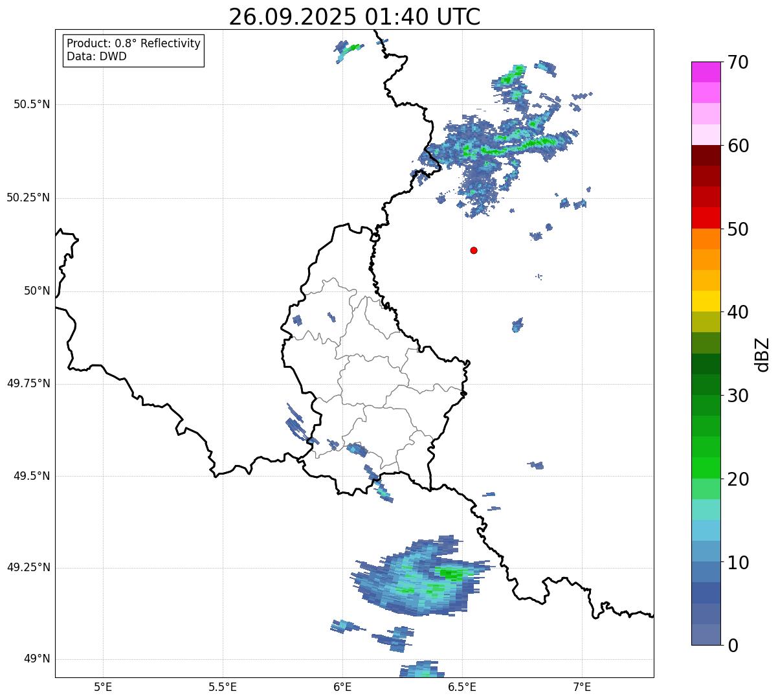The image size is (778, 700).
Task: Click the 7°E longitude label
Action: pos(582,686)
